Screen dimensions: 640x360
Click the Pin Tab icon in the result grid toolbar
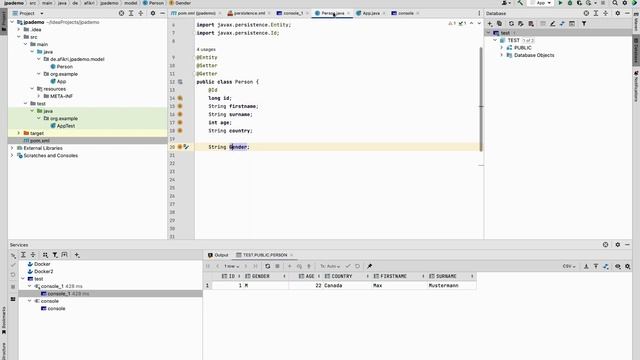click(369, 266)
